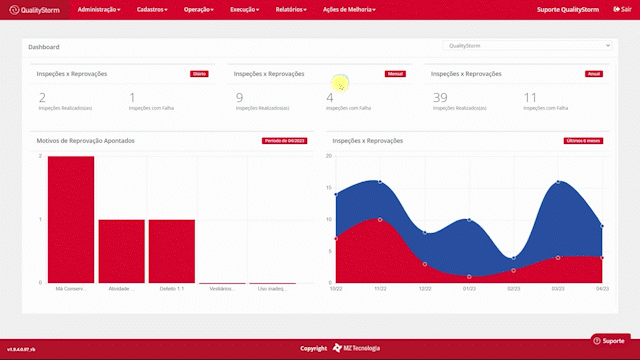Click the blue data point at 02/23
The width and height of the screenshot is (640, 360).
point(513,258)
